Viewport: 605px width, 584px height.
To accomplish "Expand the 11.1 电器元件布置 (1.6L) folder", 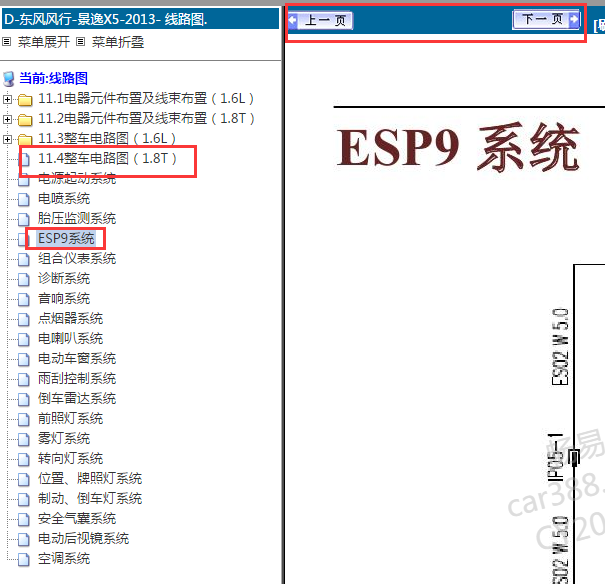I will [7, 99].
